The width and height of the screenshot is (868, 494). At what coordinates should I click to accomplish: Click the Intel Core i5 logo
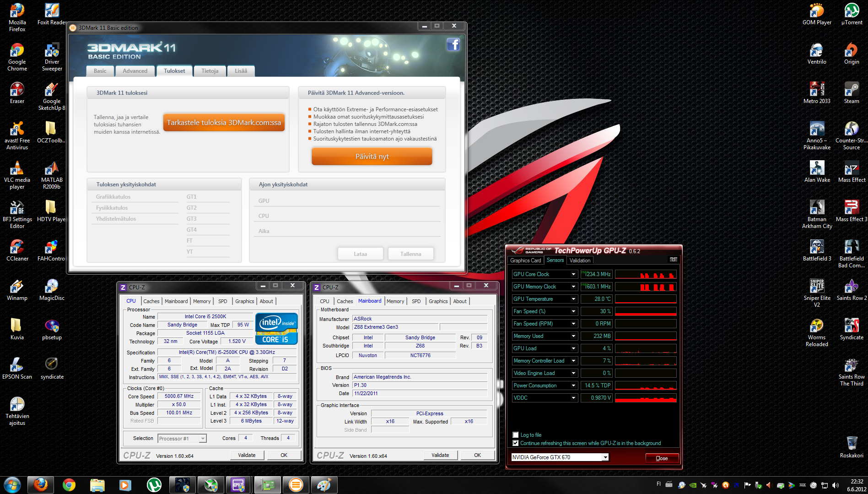tap(276, 328)
